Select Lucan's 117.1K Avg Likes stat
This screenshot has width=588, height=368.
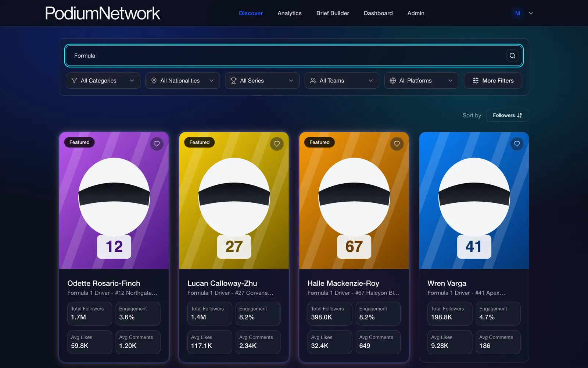(210, 342)
